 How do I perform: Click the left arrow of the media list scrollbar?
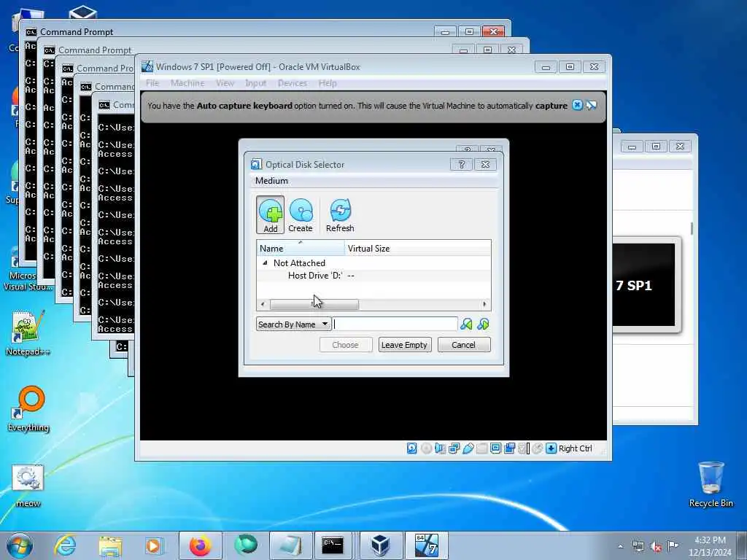pos(263,304)
